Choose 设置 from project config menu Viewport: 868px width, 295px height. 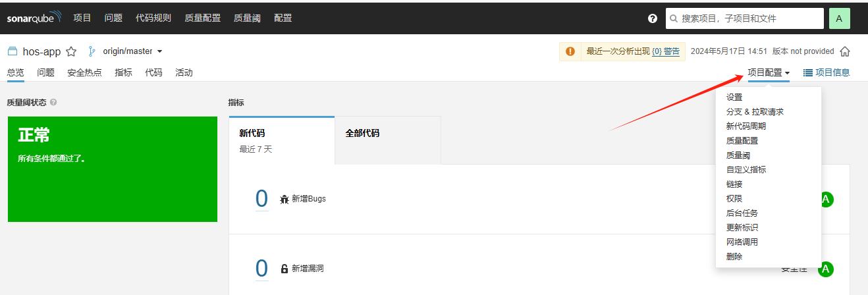click(x=734, y=97)
